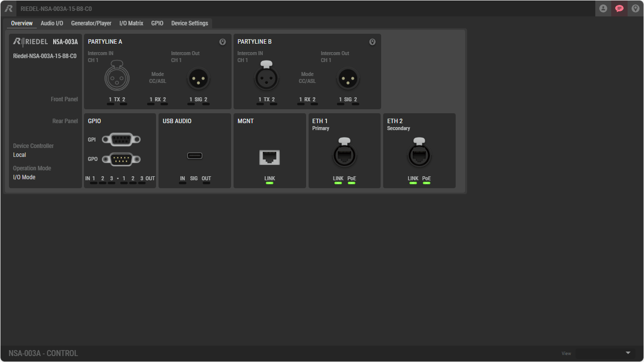Click the GPI D-sub connector
This screenshot has height=362, width=644.
(121, 140)
